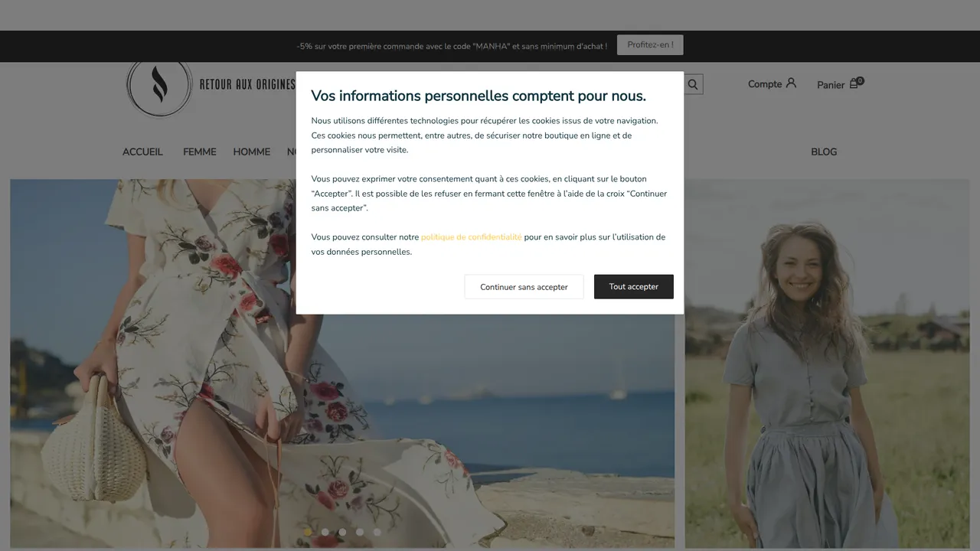The image size is (980, 551).
Task: Jump to the fourth carousel slide dot
Action: click(x=360, y=532)
